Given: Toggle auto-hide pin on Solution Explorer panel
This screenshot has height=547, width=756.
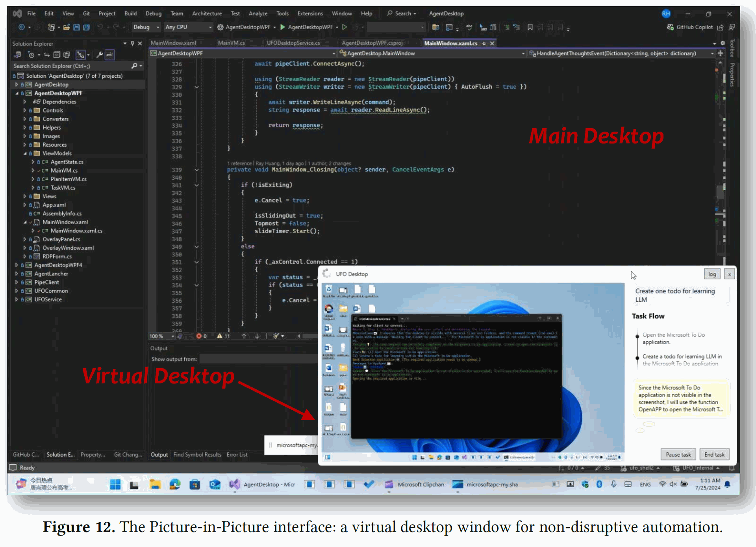Looking at the screenshot, I should coord(132,43).
